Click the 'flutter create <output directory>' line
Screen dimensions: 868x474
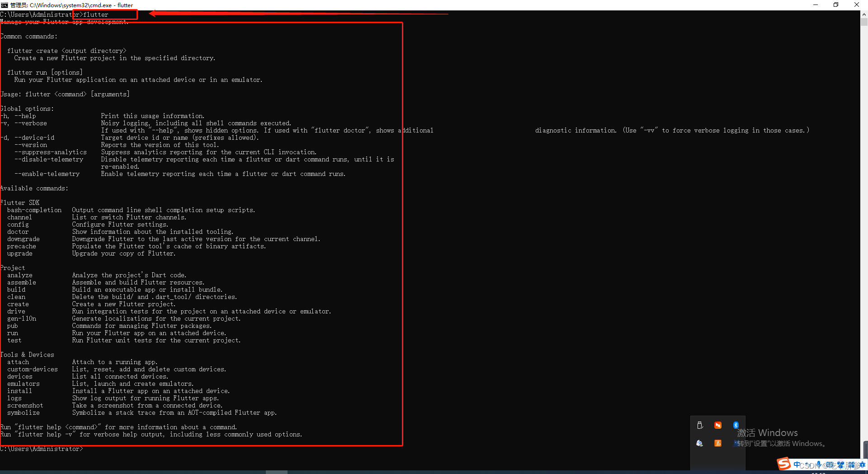click(67, 51)
